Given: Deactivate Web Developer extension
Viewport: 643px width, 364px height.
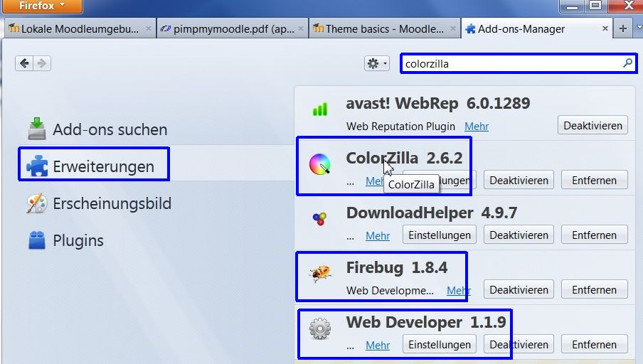Looking at the screenshot, I should point(519,344).
